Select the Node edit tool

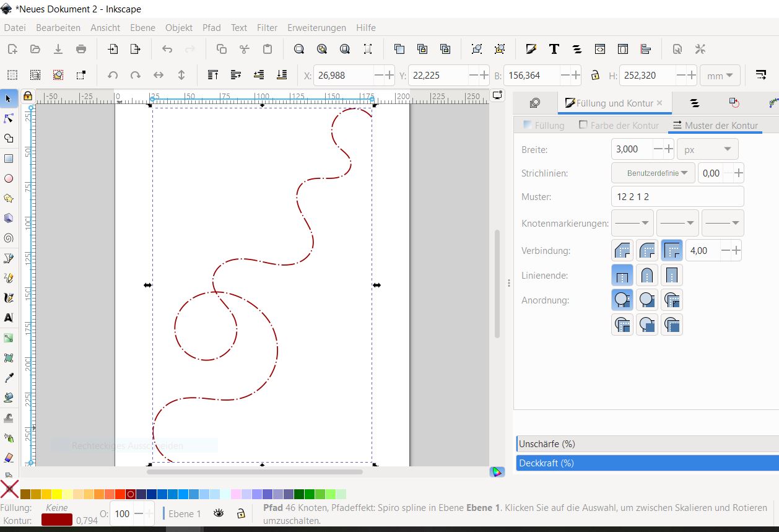9,118
